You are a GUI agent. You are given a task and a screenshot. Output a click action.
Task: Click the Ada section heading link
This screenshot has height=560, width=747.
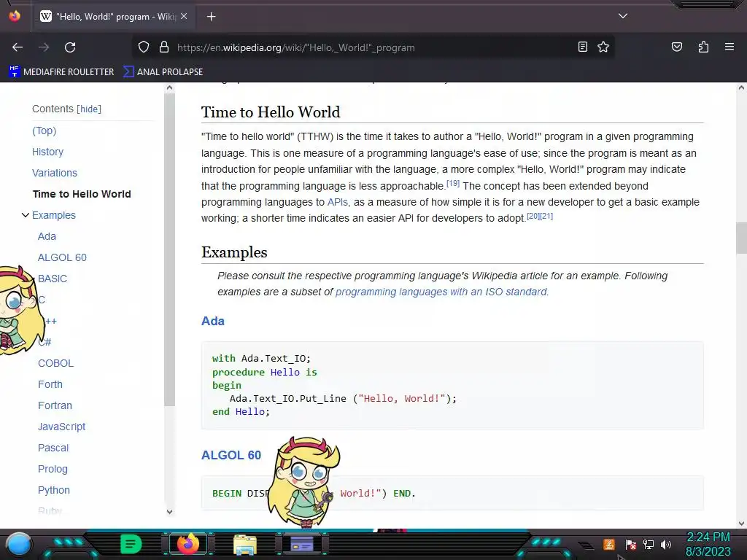[x=212, y=321]
